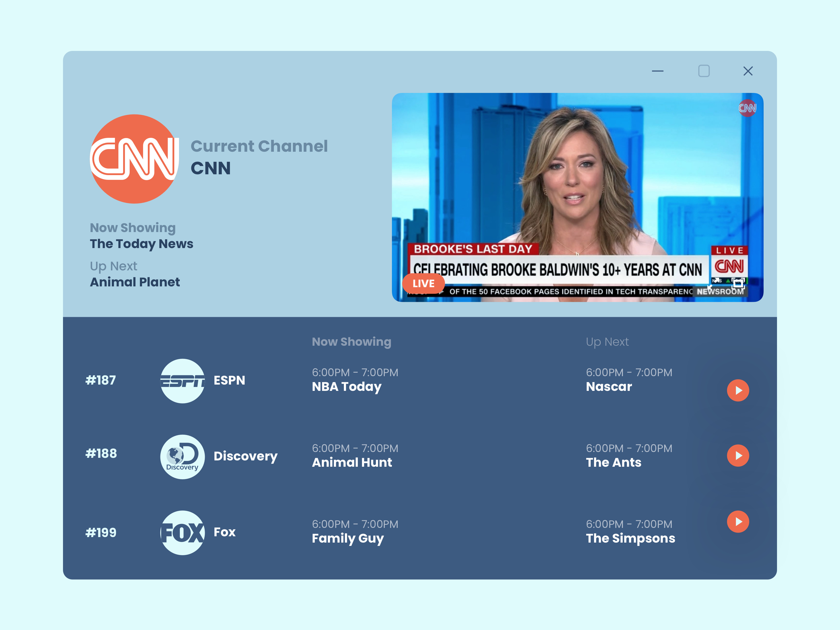Open The Simpsons upcoming program

(x=630, y=538)
